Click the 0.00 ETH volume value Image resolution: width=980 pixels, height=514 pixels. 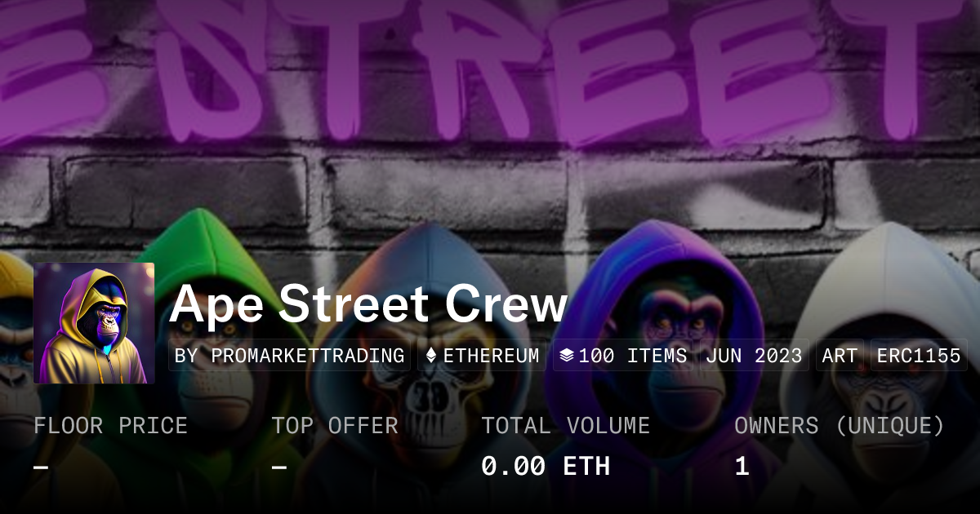tap(546, 466)
